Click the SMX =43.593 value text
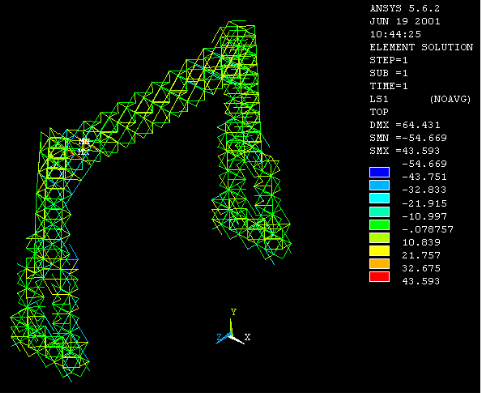Viewport: 481px width, 393px height. 404,151
